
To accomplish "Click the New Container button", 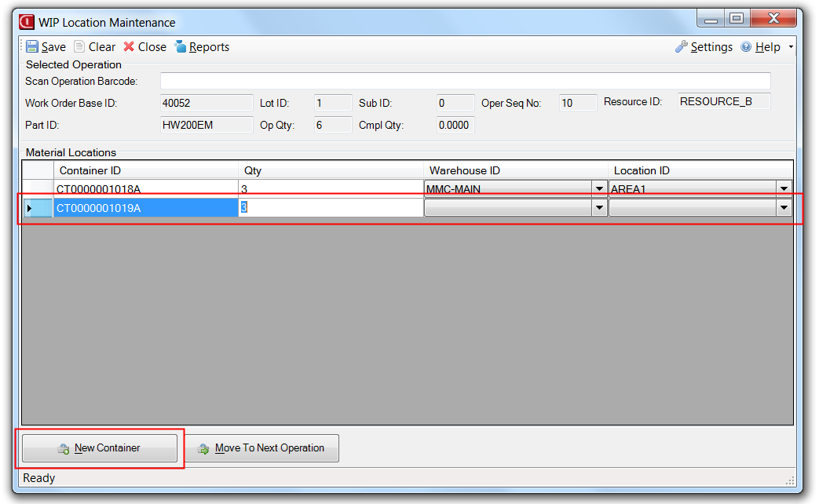I will 99,448.
